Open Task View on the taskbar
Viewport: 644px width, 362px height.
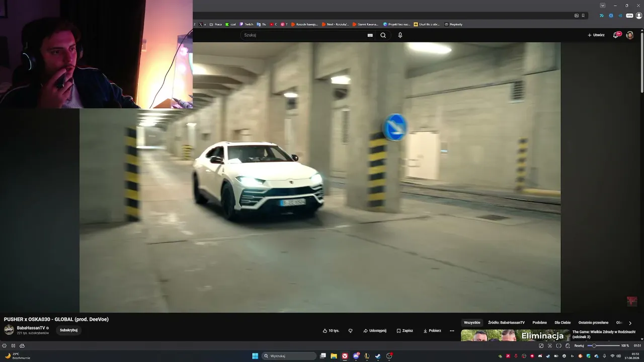[323, 356]
